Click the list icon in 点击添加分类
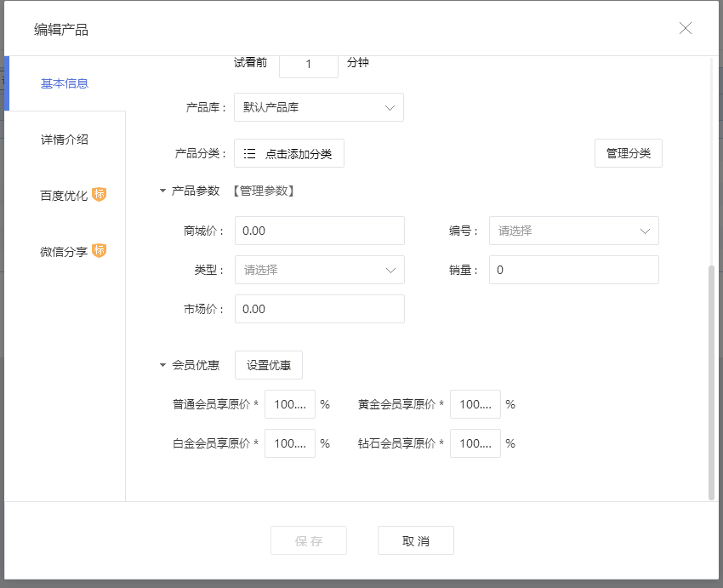This screenshot has width=723, height=588. click(x=249, y=153)
